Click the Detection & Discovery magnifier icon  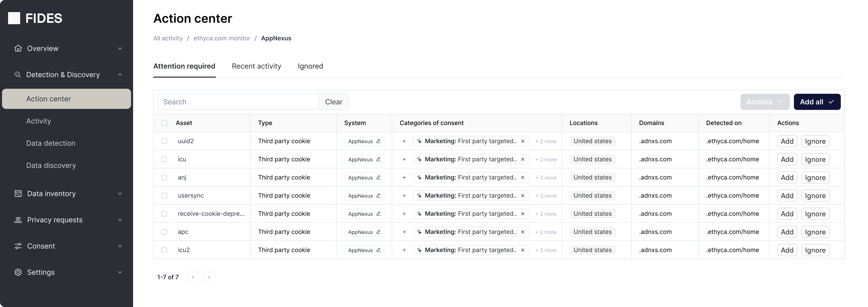click(18, 74)
